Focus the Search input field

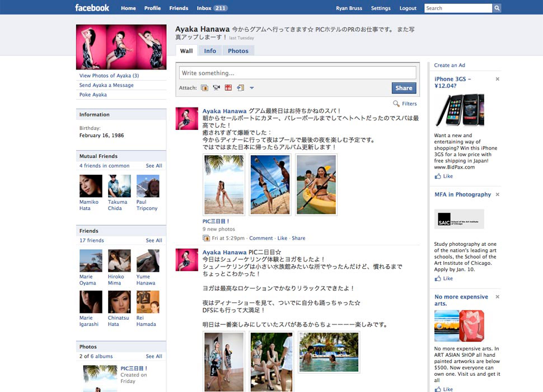(x=458, y=8)
